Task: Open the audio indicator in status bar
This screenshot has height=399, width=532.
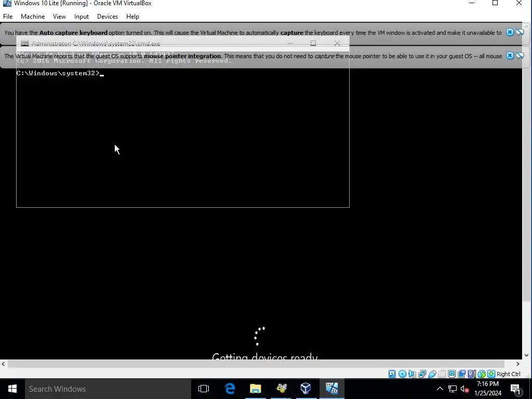Action: 412,374
